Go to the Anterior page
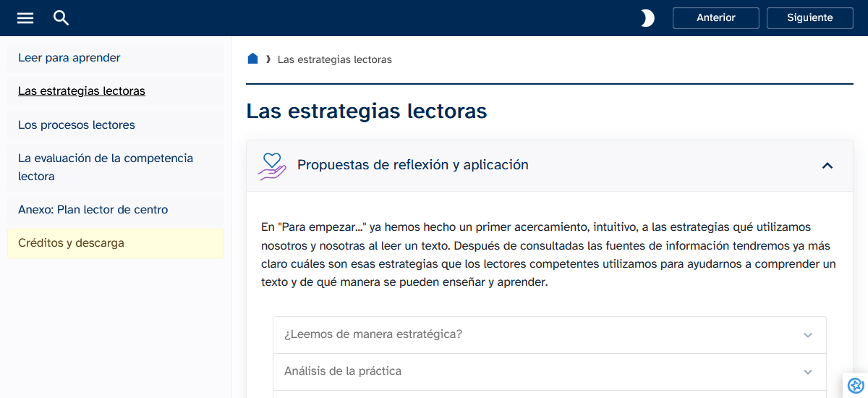Screen dimensions: 868x398 (x=715, y=18)
